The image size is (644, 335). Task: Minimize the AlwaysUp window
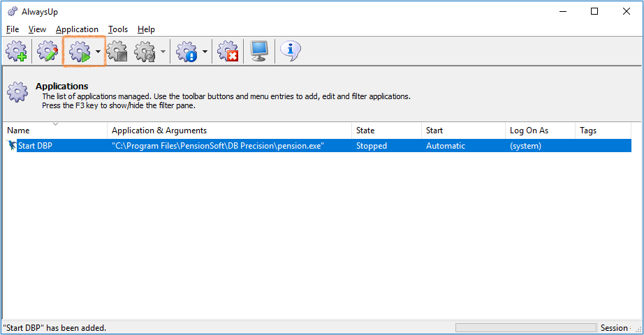tap(563, 11)
